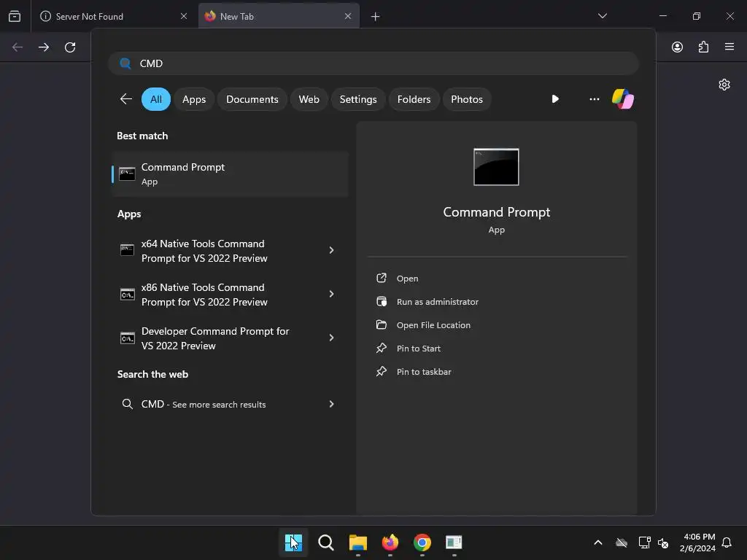Screen dimensions: 747x560
Task: Select Developer Command Prompt for VS 2022
Action: click(230, 338)
